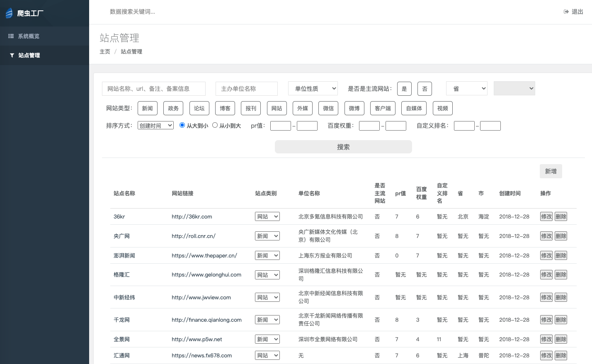The image size is (592, 364).
Task: Click the funnel icon beside 站点管理
Action: tap(12, 55)
